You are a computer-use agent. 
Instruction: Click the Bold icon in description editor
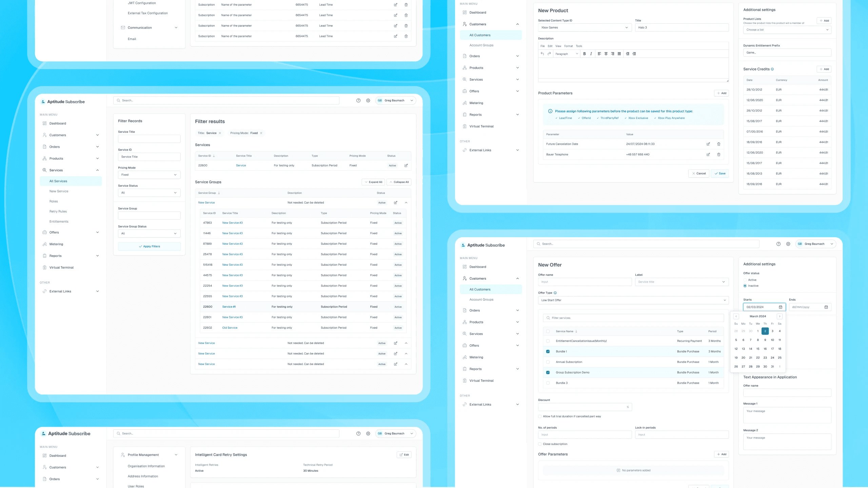click(584, 54)
